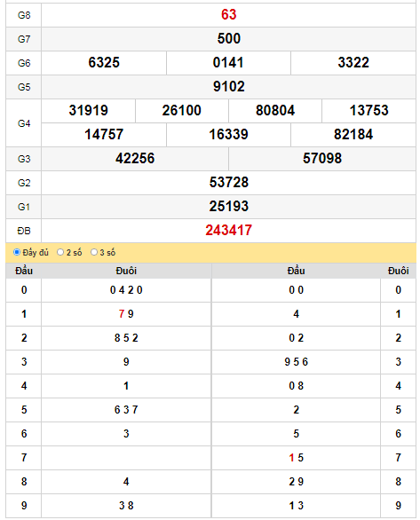Click G6 number 3322
420x520 pixels.
click(x=353, y=63)
